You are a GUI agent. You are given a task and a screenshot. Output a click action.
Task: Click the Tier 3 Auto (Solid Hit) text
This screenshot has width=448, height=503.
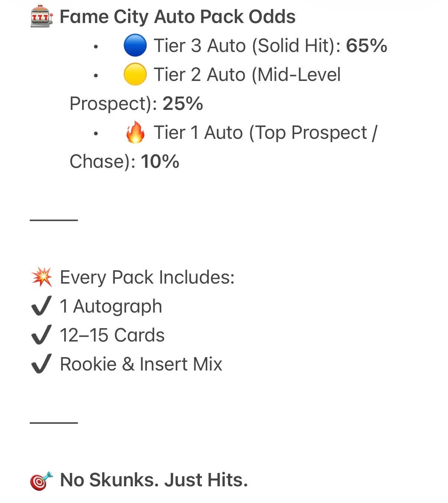coord(247,46)
